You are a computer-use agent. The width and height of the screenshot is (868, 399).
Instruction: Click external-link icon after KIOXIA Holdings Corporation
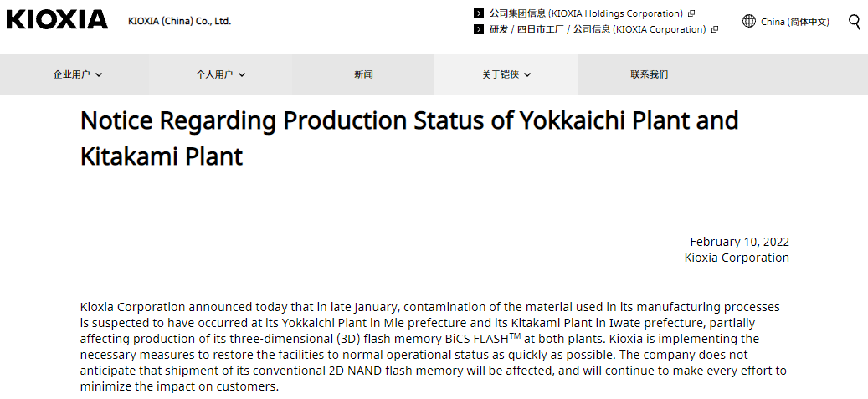point(691,13)
